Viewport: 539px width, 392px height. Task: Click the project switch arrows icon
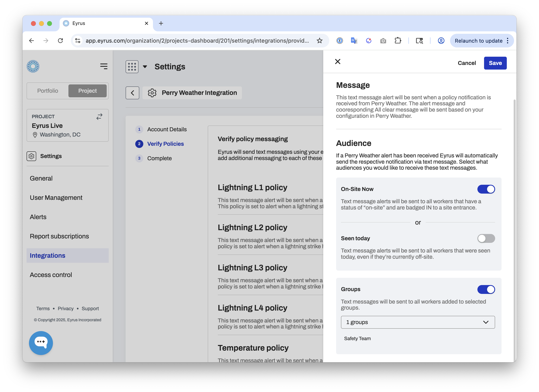point(99,116)
